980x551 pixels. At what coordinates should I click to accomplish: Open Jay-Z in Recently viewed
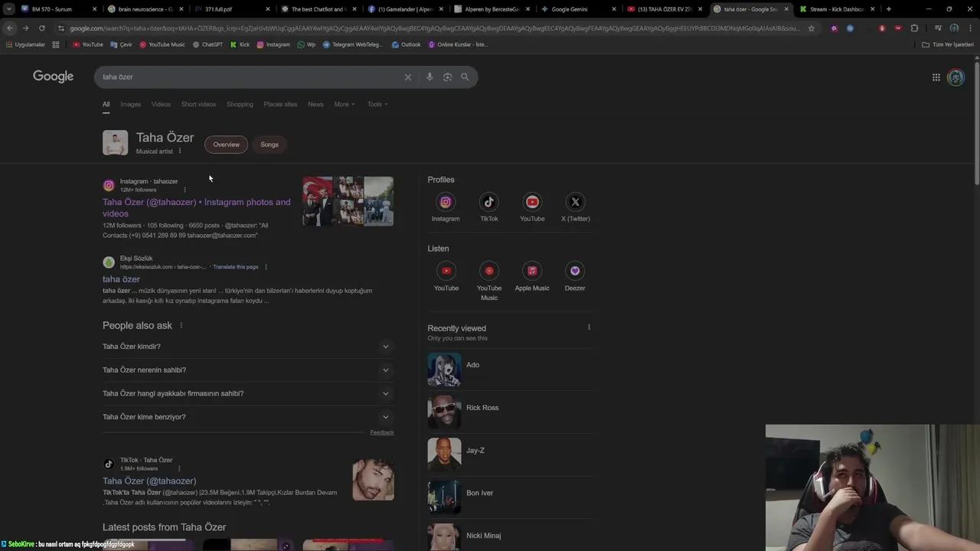click(x=510, y=455)
